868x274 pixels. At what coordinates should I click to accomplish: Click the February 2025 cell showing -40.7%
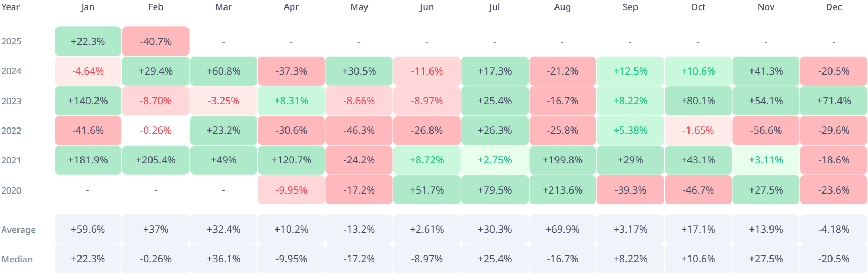[x=156, y=41]
